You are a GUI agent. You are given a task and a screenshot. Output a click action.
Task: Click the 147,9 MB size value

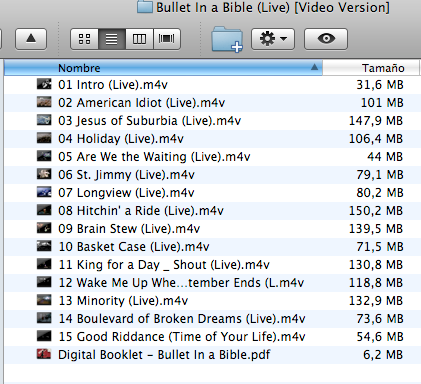point(376,121)
